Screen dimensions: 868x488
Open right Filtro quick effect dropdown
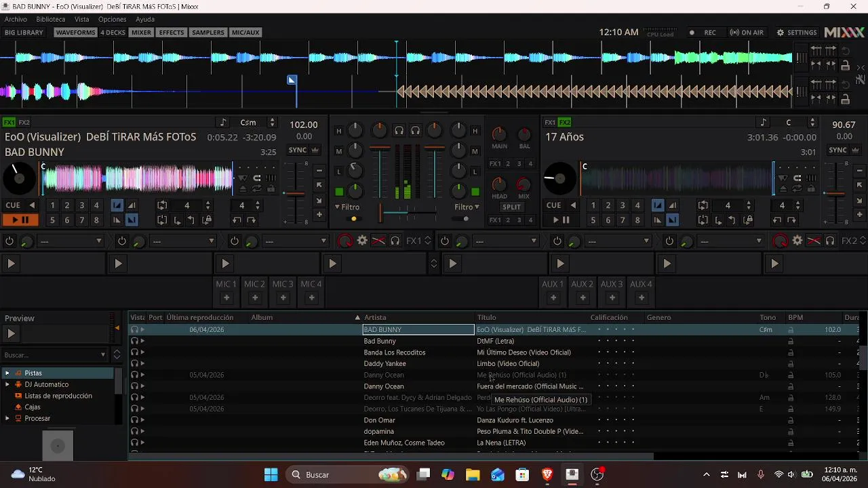[x=467, y=207]
